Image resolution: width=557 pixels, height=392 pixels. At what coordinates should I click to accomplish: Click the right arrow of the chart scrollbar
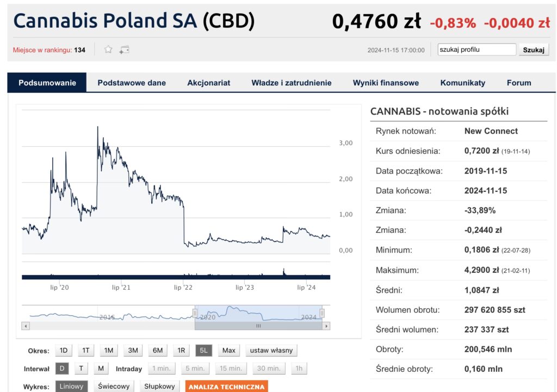(x=326, y=326)
